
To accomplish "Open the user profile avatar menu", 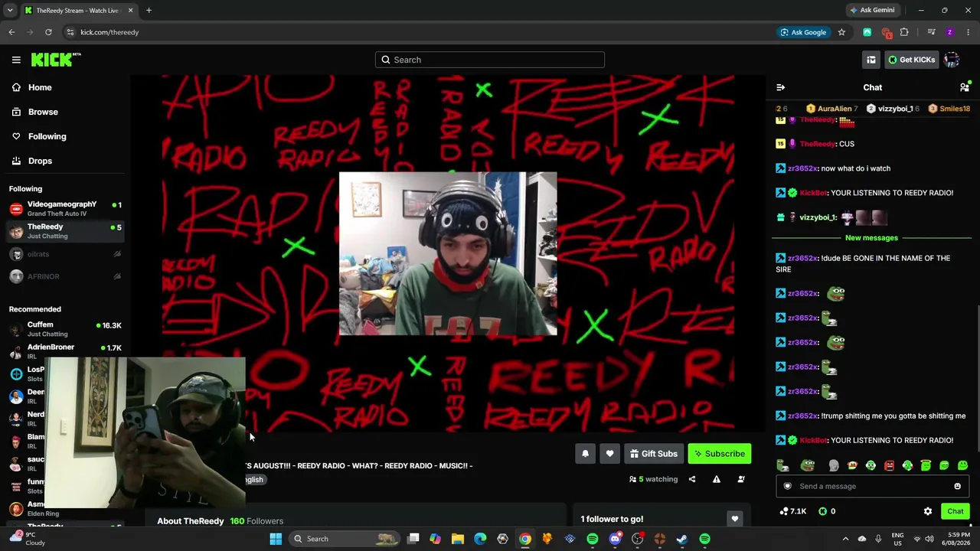I will tap(952, 60).
